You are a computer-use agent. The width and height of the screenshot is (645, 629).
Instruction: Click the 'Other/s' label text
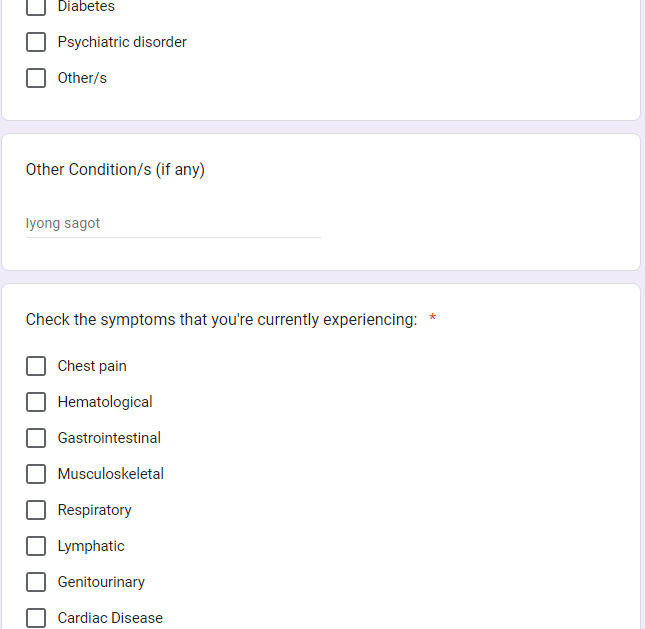coord(82,78)
